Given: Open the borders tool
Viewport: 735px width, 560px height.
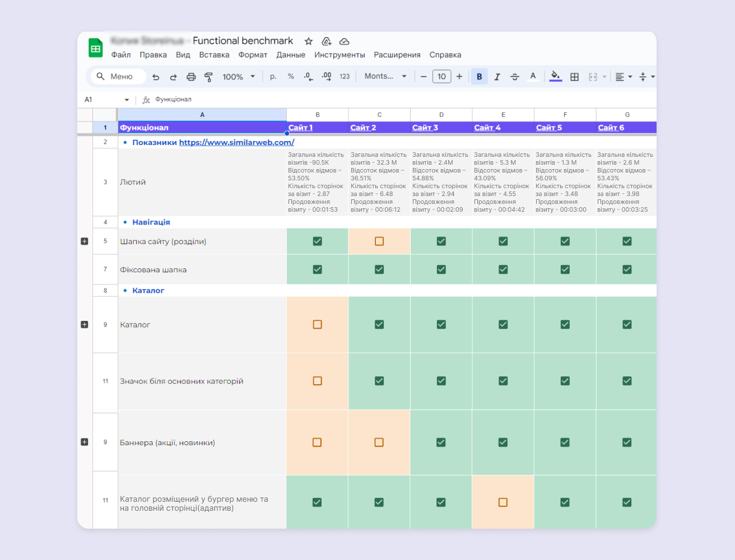Looking at the screenshot, I should pyautogui.click(x=574, y=77).
